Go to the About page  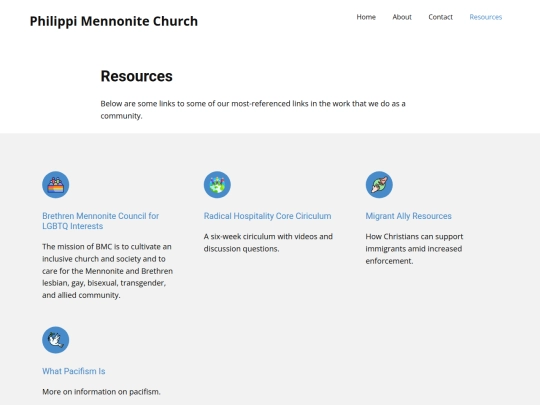402,17
